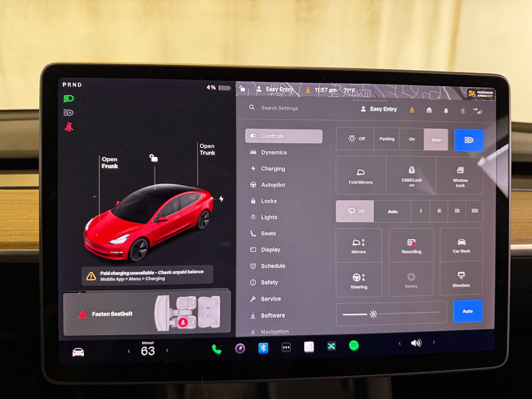532x399 pixels.
Task: Select wiper speed four bars
Action: point(474,210)
